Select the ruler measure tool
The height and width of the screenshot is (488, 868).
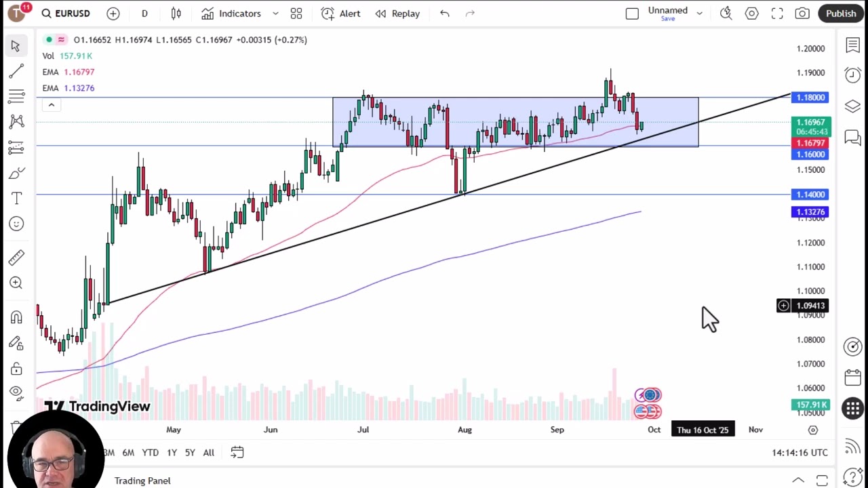pyautogui.click(x=16, y=258)
